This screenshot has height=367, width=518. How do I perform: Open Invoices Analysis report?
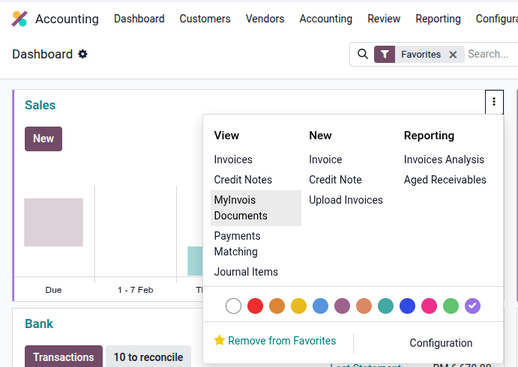tap(444, 159)
